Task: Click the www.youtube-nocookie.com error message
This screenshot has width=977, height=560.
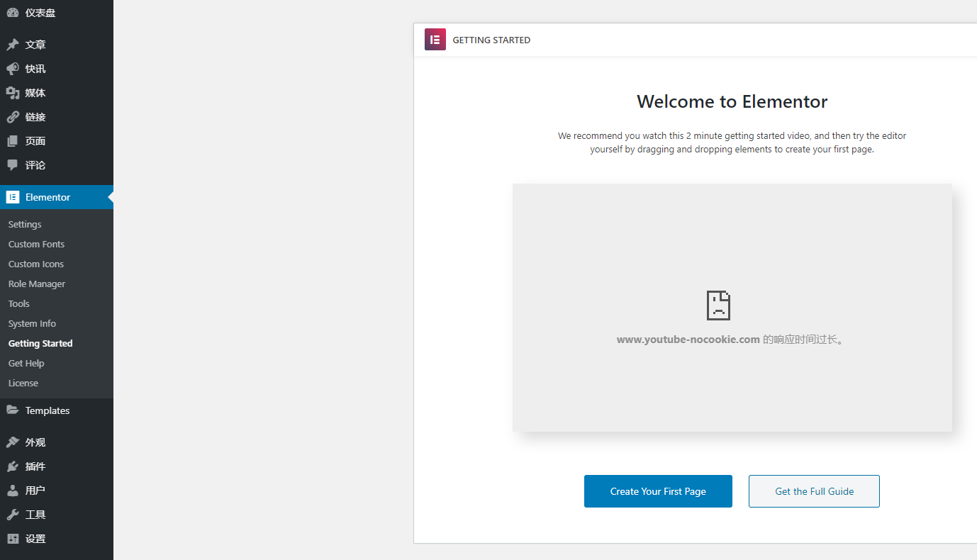Action: pyautogui.click(x=732, y=340)
